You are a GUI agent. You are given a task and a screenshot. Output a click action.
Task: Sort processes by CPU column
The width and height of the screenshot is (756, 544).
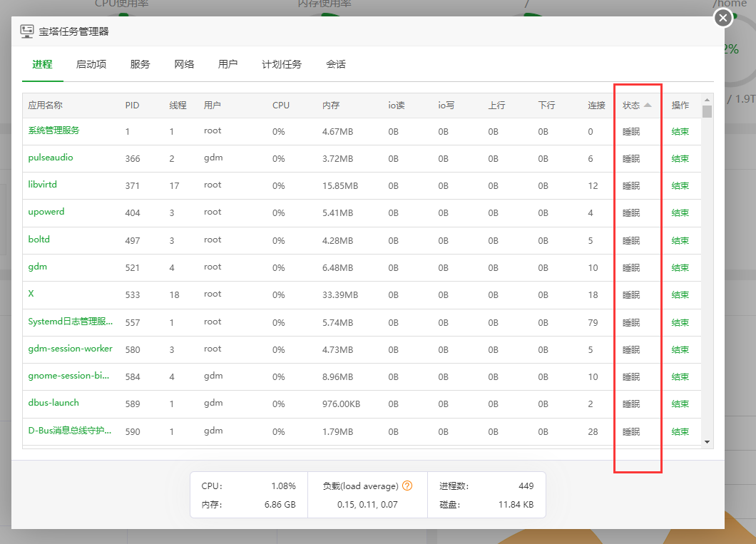(281, 105)
